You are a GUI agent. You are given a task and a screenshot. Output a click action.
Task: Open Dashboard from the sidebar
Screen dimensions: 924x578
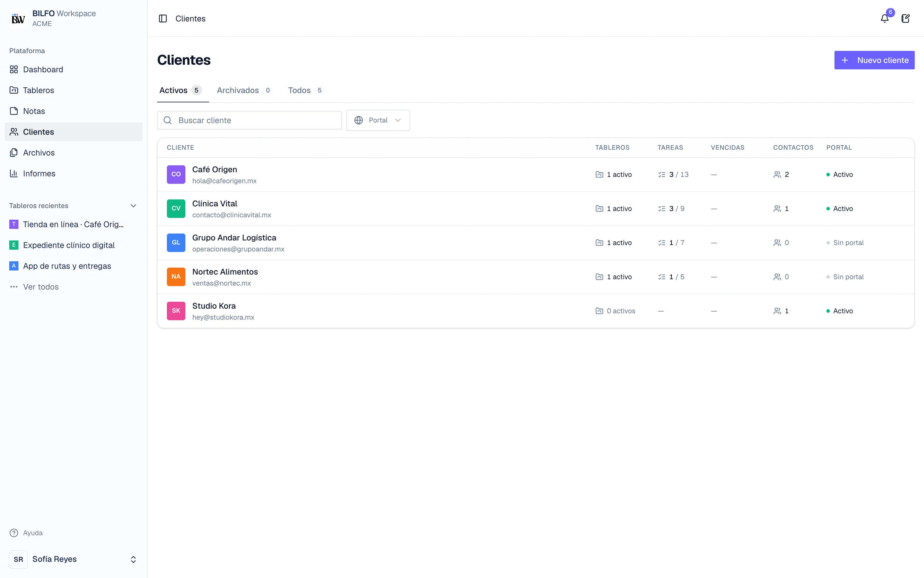pyautogui.click(x=74, y=70)
